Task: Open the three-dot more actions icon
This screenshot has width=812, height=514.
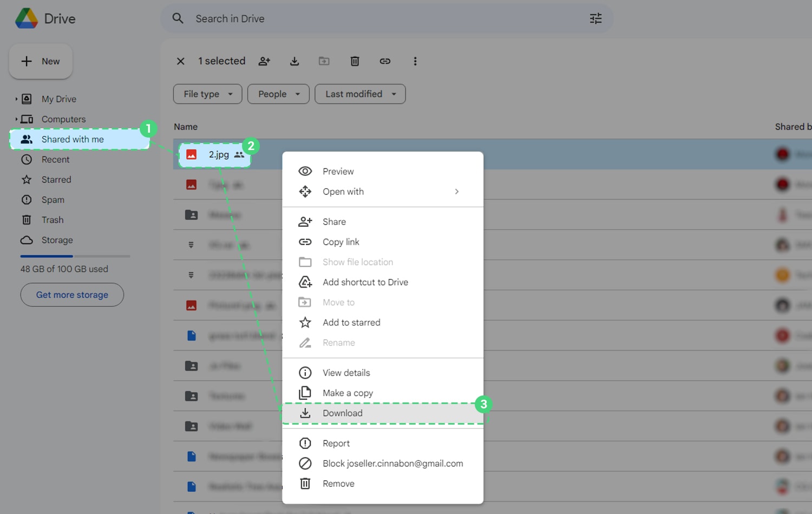Action: pos(415,61)
